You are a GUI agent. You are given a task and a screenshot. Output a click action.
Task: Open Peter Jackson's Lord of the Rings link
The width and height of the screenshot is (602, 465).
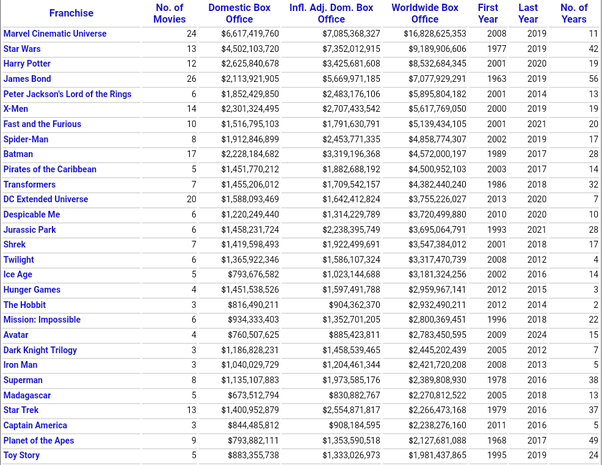[x=67, y=94]
